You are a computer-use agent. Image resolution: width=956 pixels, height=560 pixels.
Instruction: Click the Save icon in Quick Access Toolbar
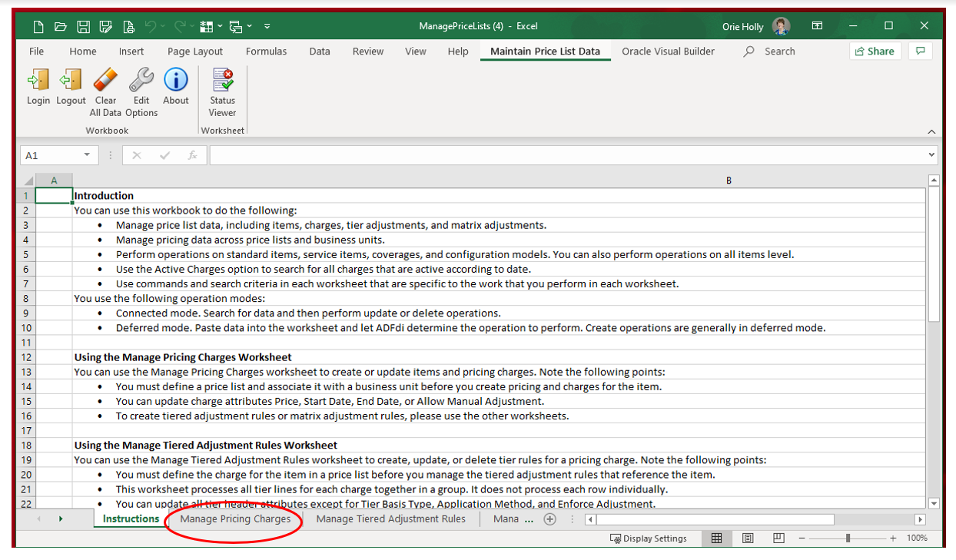click(83, 27)
